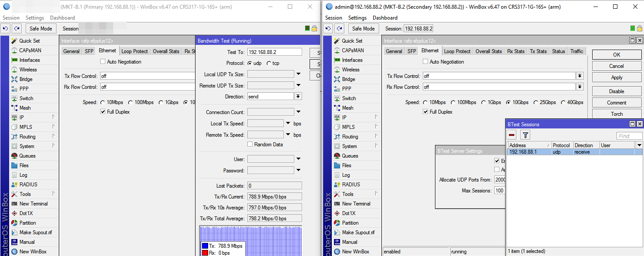The image size is (644, 256).
Task: Select 1Gbps speed in right Interface window
Action: coord(483,103)
